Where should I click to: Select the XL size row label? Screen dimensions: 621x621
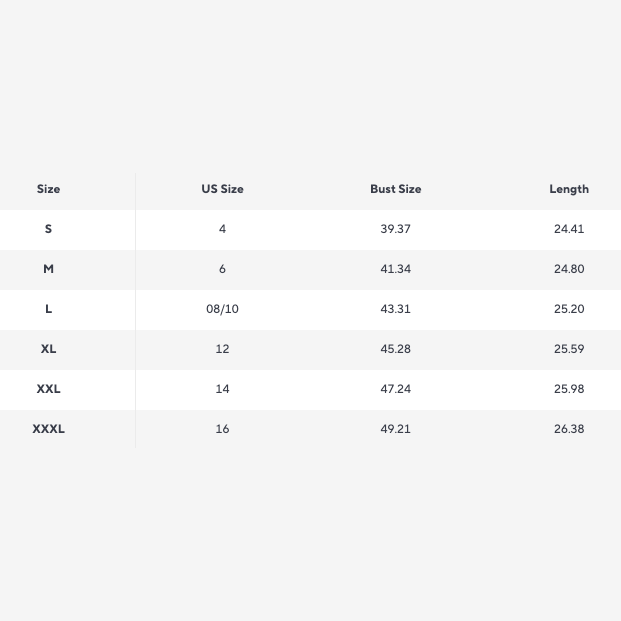pyautogui.click(x=48, y=349)
